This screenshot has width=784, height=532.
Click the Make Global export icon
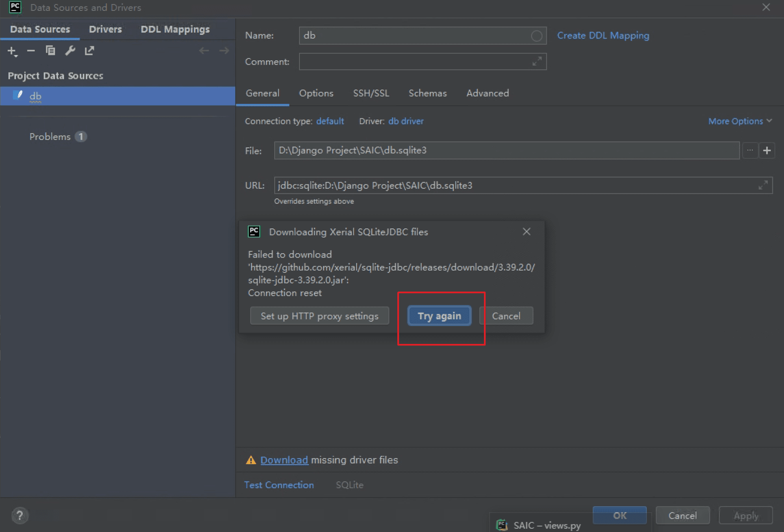89,51
